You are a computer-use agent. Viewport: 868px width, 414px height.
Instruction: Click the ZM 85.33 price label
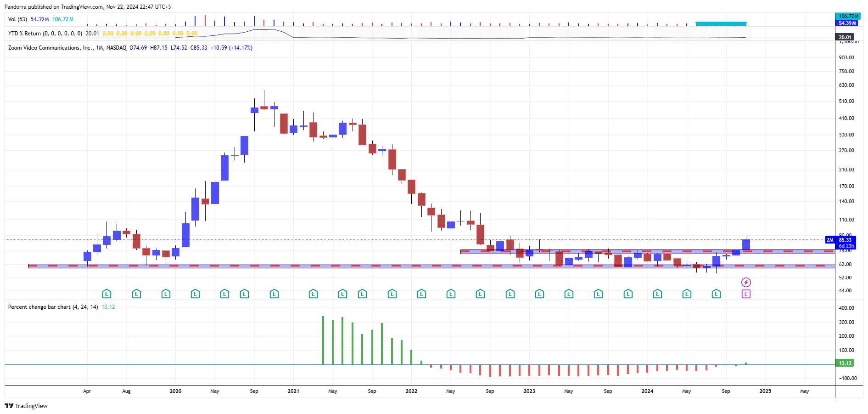pyautogui.click(x=841, y=240)
